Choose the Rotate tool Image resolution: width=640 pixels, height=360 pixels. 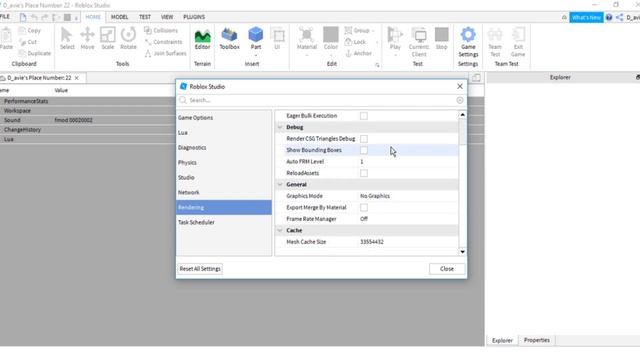click(128, 38)
